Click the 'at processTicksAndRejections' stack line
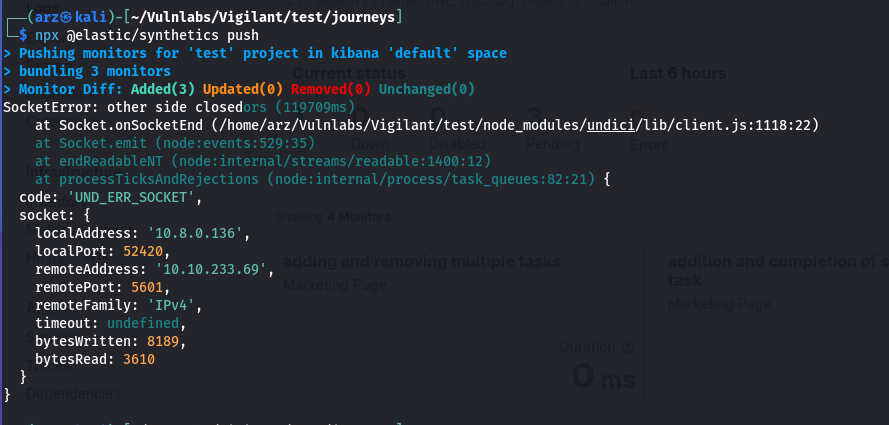Image resolution: width=889 pixels, height=425 pixels. click(x=315, y=180)
